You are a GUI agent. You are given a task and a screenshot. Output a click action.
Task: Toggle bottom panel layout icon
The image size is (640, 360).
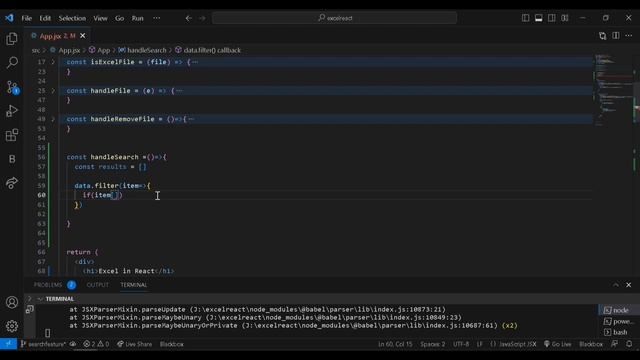click(x=538, y=18)
